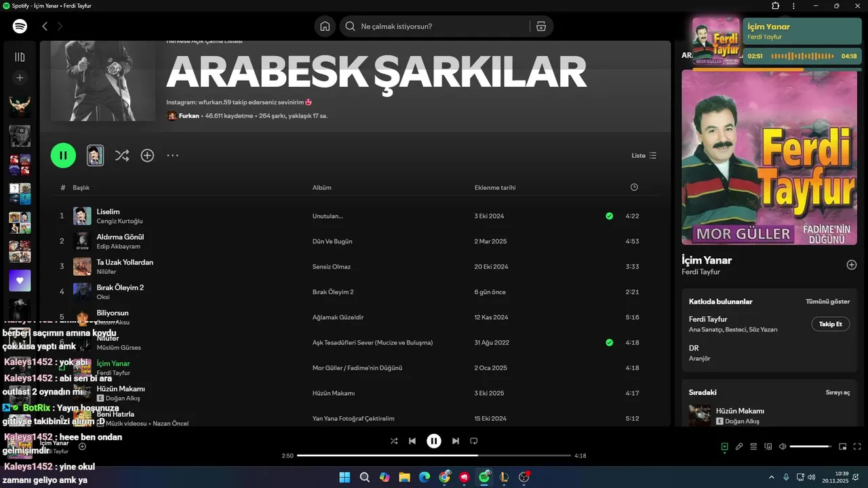
Task: Open the Browse icon beside the search field
Action: pyautogui.click(x=540, y=26)
